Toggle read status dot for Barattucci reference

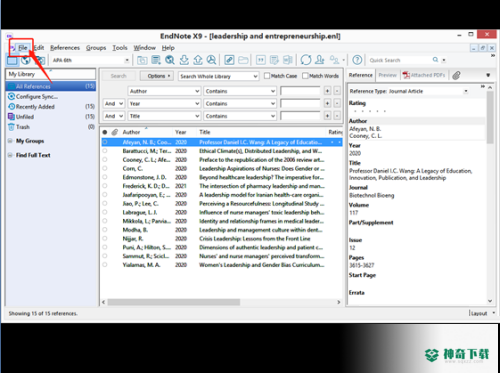tap(105, 151)
